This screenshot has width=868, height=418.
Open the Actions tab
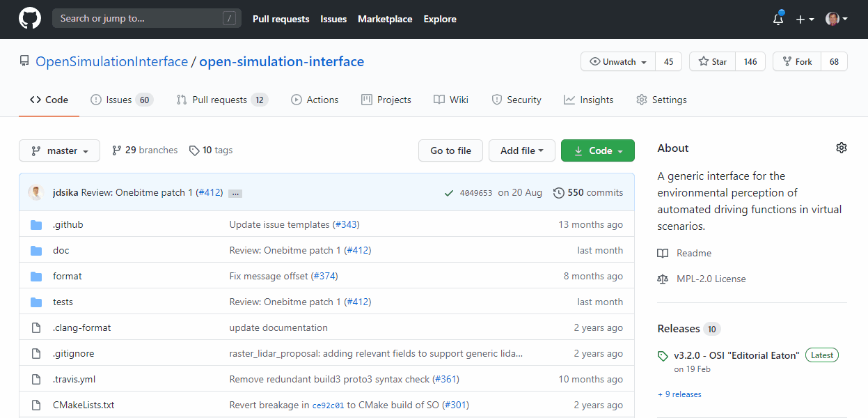click(315, 100)
